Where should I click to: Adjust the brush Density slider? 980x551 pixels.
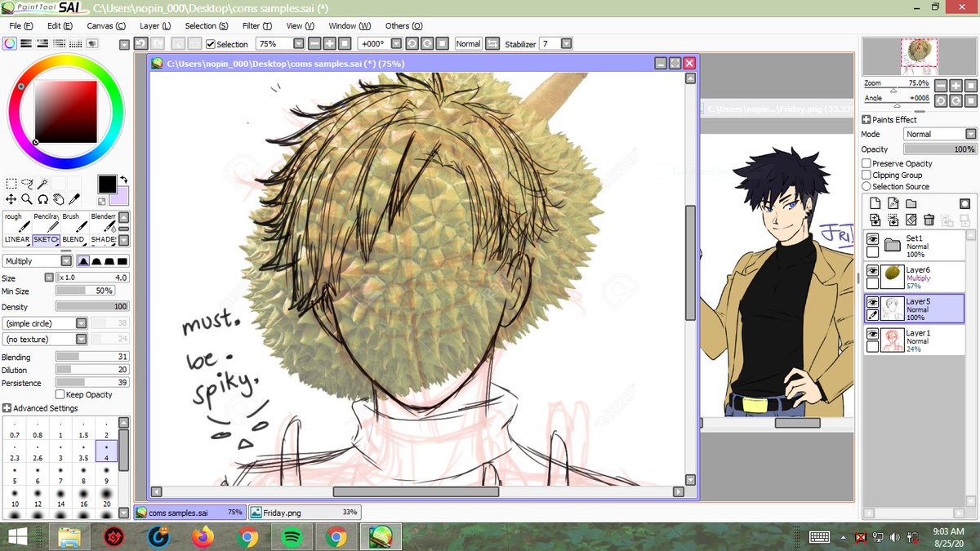[92, 306]
